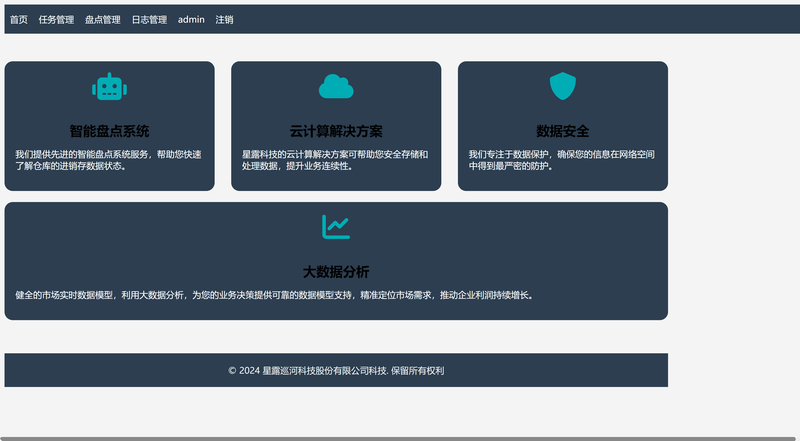Click the cloud icon for 云计算解决方案
The height and width of the screenshot is (441, 800).
[336, 86]
